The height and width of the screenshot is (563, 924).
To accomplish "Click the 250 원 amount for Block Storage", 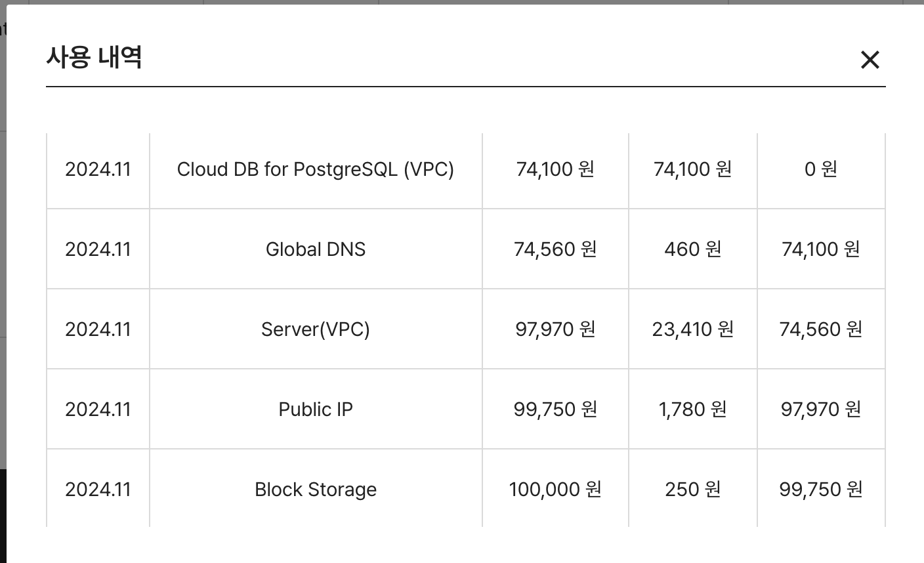I will [692, 489].
